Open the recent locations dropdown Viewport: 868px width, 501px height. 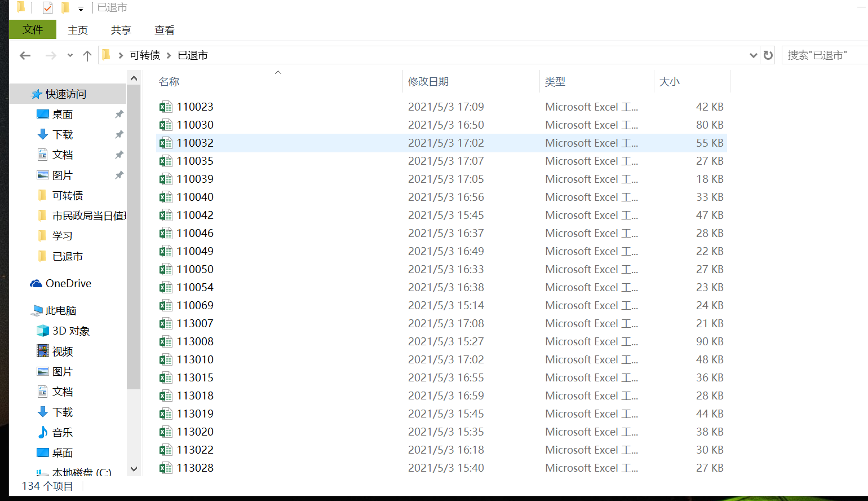70,55
